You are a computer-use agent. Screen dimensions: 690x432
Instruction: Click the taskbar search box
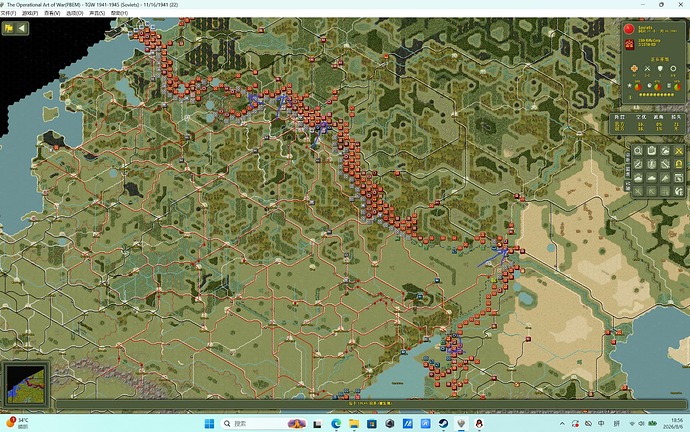tap(264, 423)
